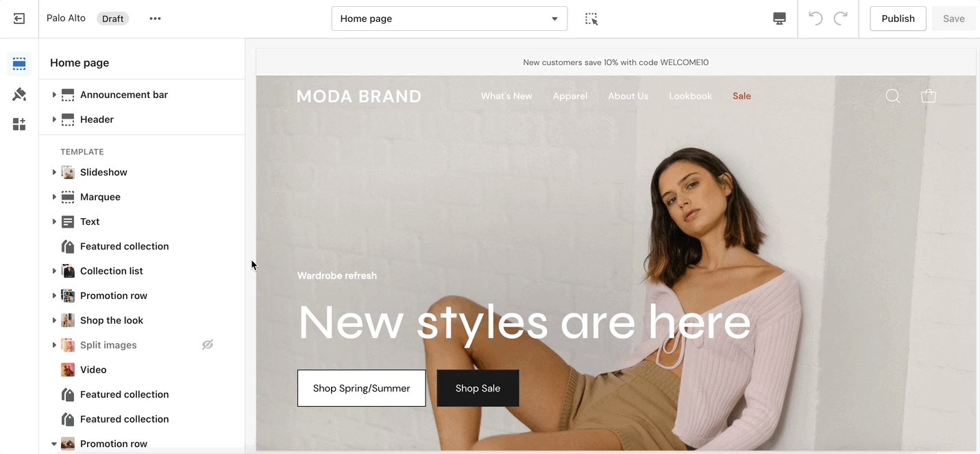Image resolution: width=980 pixels, height=454 pixels.
Task: Select the Lookbook navigation menu item
Action: (x=690, y=96)
